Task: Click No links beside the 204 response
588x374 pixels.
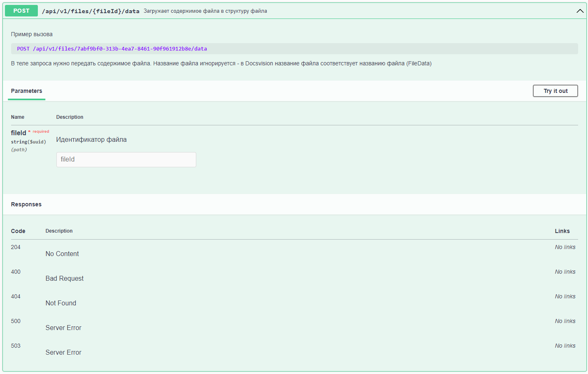Action: tap(565, 247)
